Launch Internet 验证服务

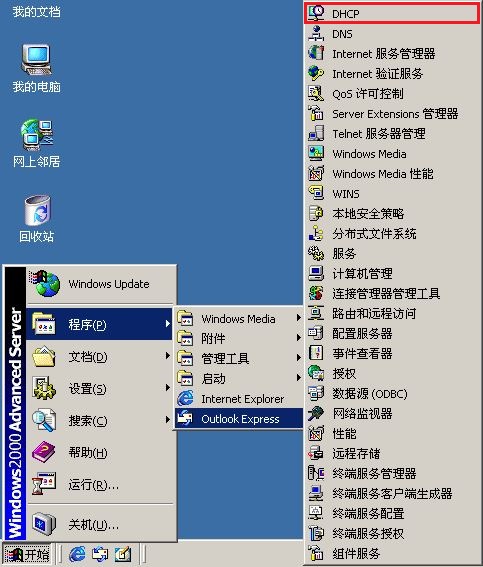pos(392,74)
